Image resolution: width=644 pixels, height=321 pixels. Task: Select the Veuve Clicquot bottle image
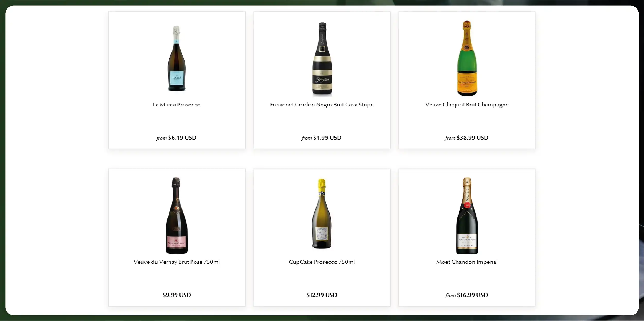point(467,58)
